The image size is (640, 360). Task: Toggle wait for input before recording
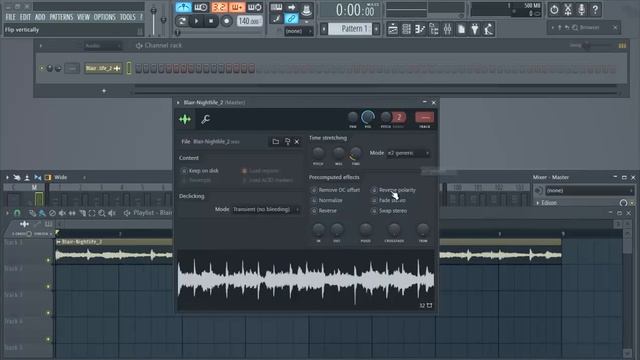201,7
